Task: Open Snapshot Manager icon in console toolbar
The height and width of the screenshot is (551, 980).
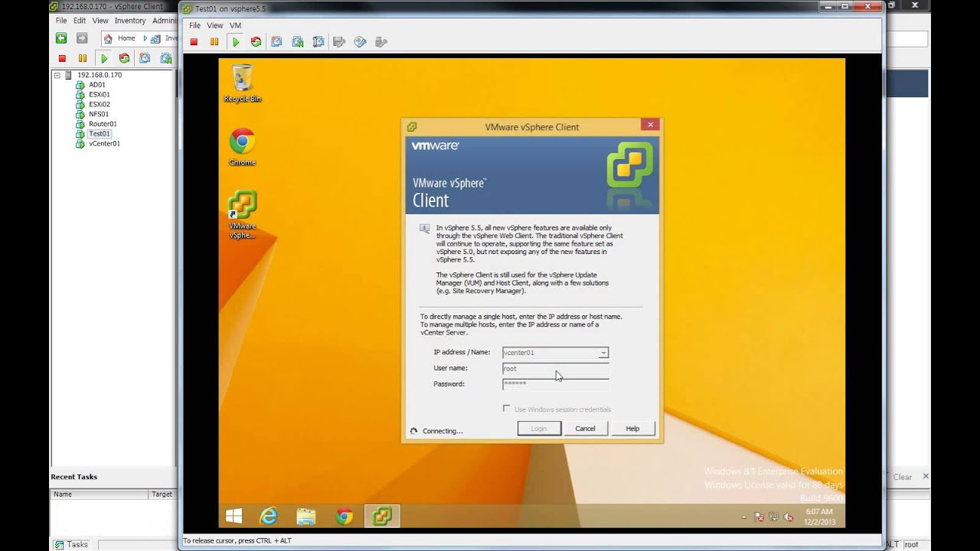Action: tap(318, 42)
